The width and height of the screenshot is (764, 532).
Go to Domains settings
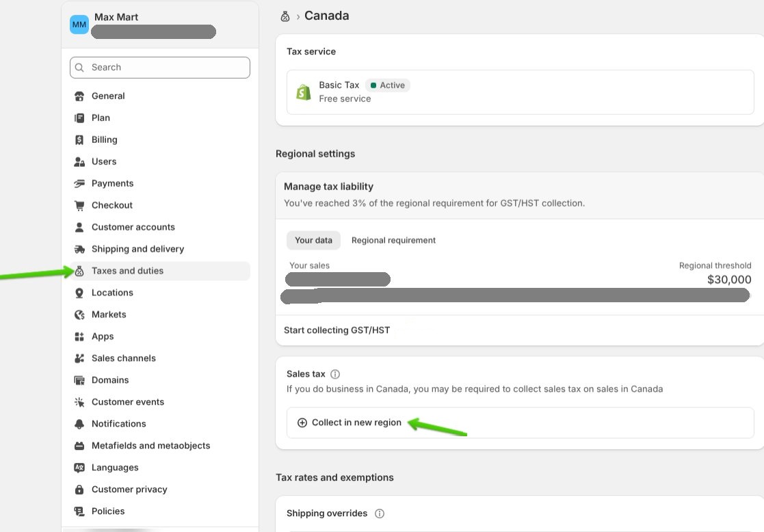(110, 381)
